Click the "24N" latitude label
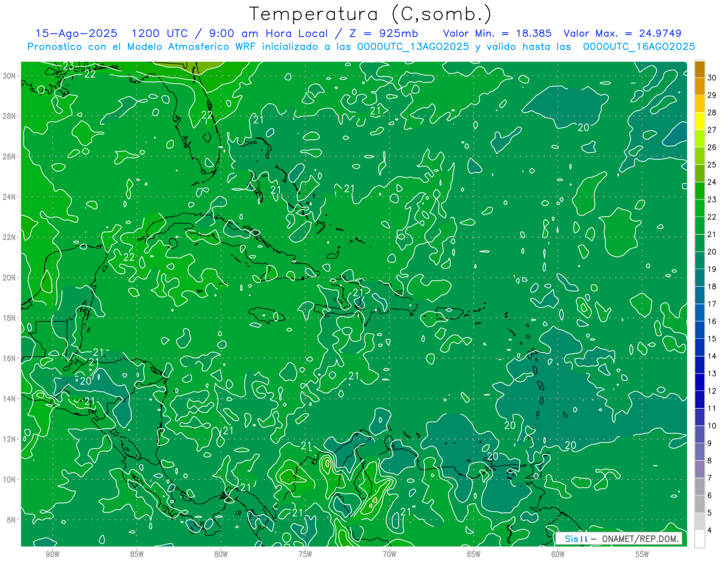728x562 pixels. click(8, 197)
